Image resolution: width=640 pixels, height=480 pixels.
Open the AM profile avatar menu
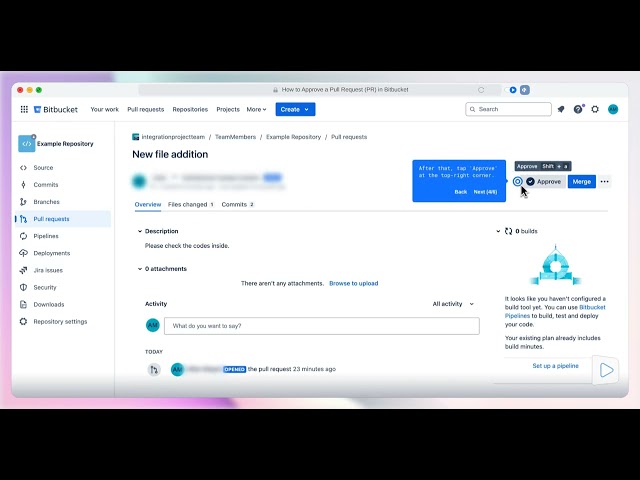613,109
